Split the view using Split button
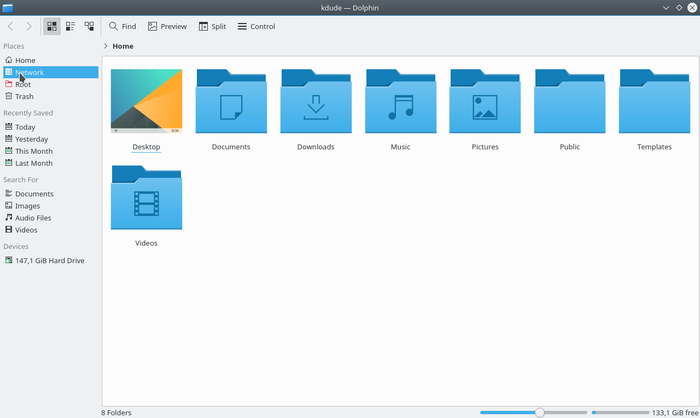700x418 pixels. pos(212,26)
